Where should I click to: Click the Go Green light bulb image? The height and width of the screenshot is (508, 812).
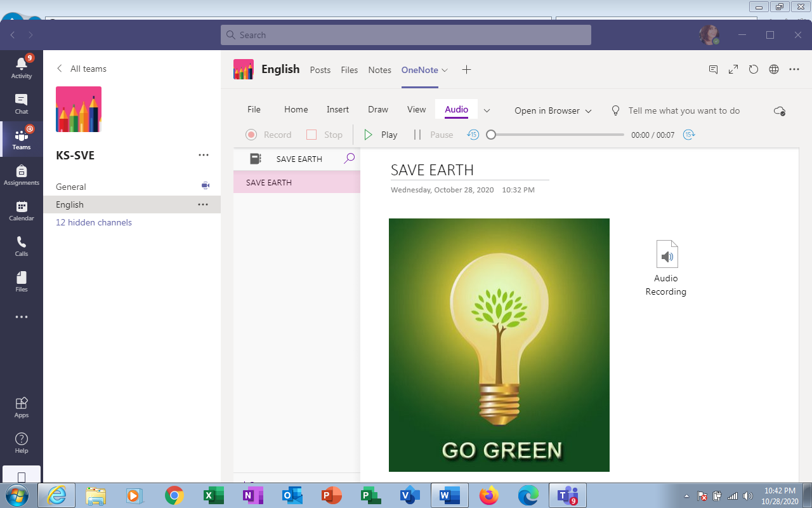pos(499,345)
